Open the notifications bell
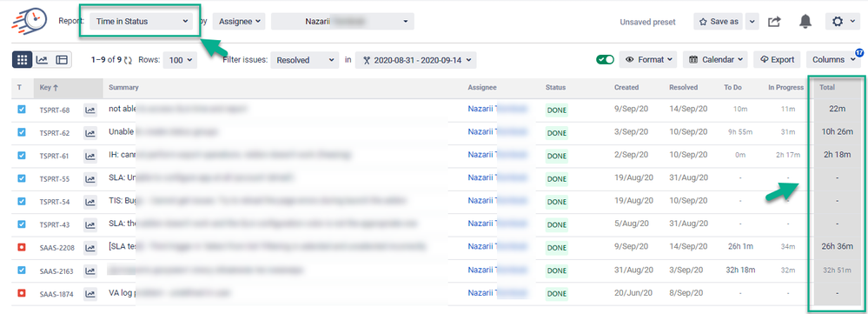 click(805, 22)
